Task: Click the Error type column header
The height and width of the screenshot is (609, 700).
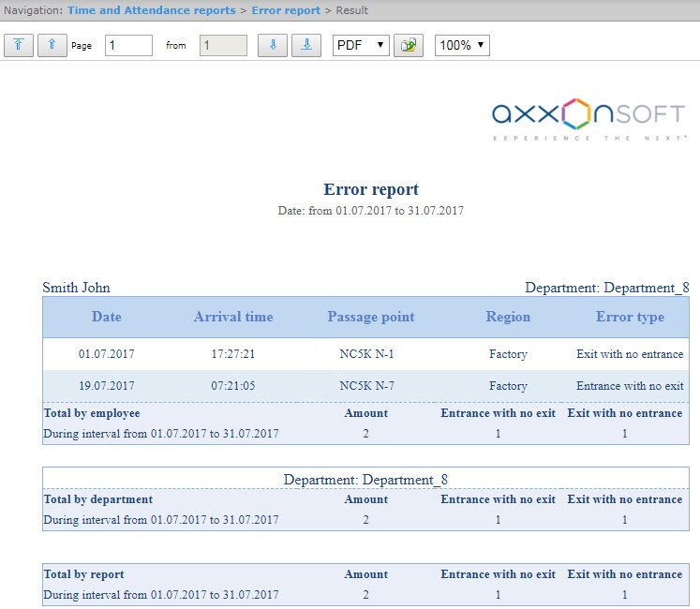Action: pos(630,317)
